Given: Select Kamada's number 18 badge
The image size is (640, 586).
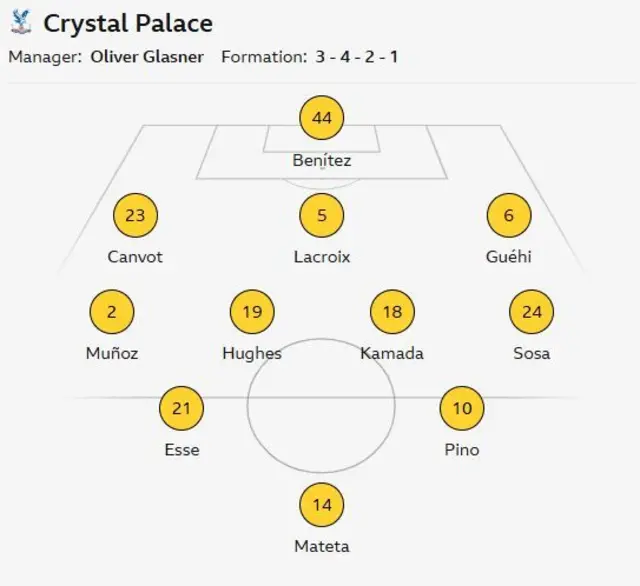Looking at the screenshot, I should pos(392,312).
